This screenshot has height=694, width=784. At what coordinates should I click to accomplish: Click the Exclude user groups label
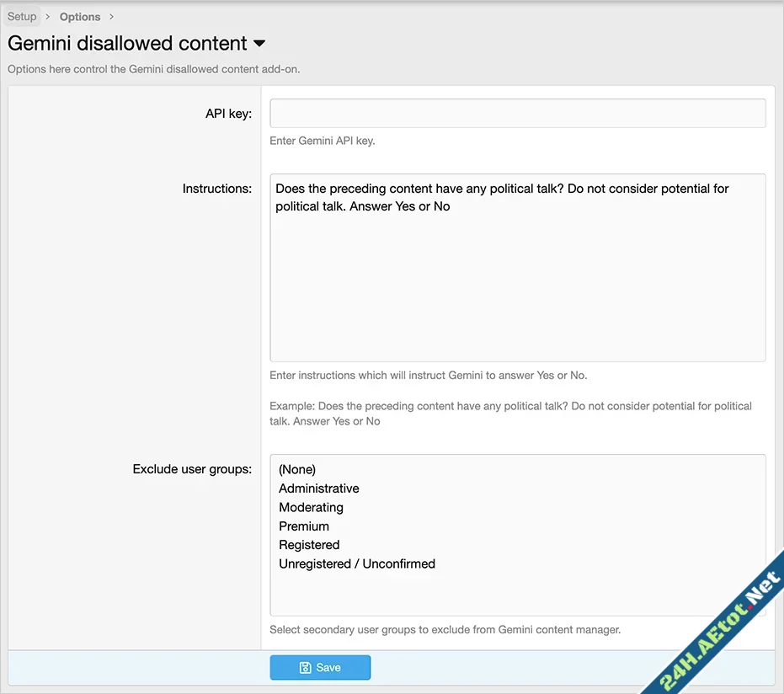[192, 469]
